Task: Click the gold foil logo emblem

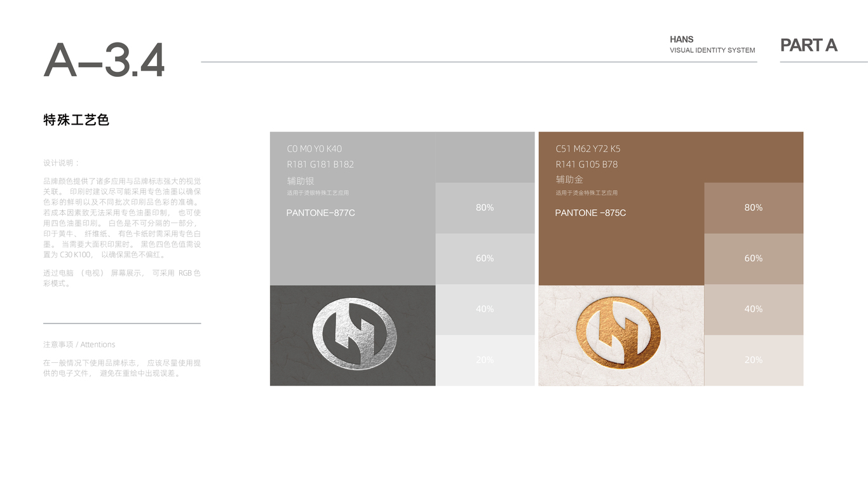Action: (619, 334)
